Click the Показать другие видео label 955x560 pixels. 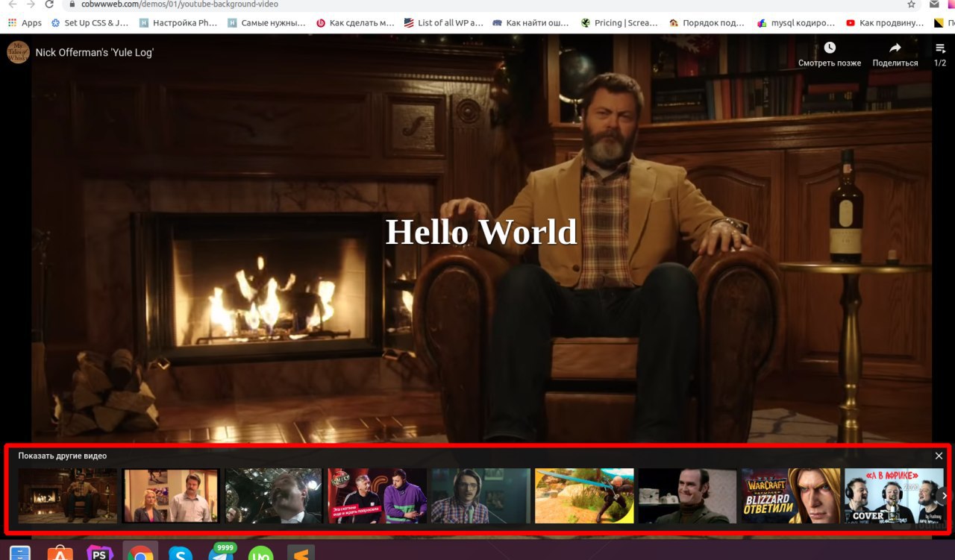coord(63,456)
